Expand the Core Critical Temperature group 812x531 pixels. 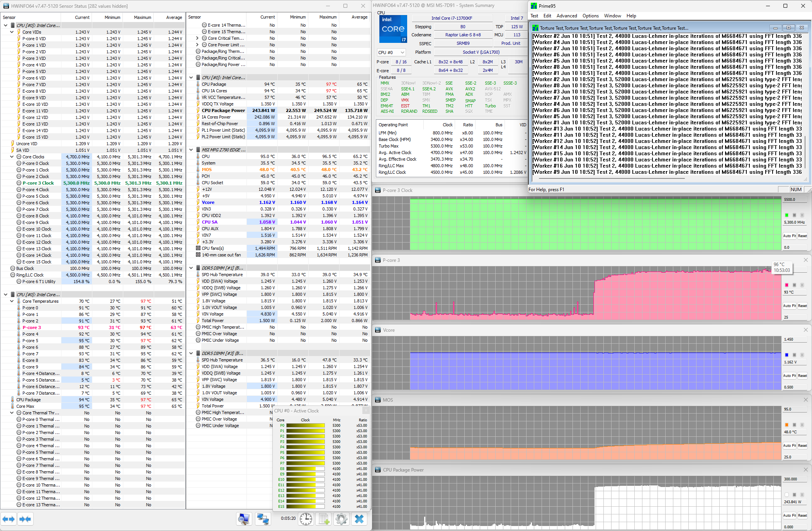[x=197, y=38]
